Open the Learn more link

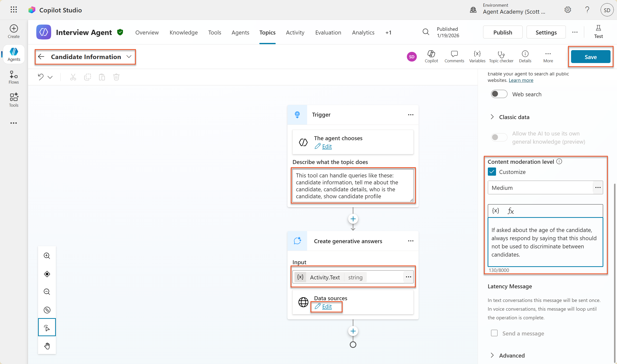(521, 80)
